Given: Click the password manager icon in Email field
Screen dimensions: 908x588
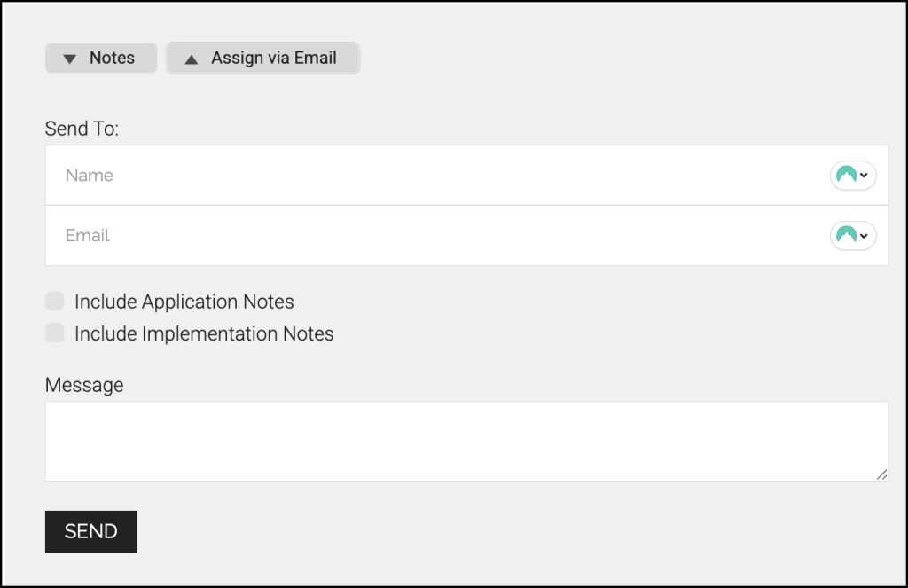Looking at the screenshot, I should point(846,236).
